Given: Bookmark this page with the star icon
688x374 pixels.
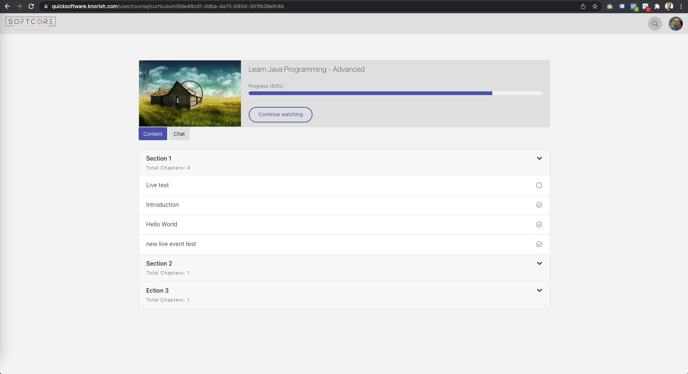Looking at the screenshot, I should coord(595,6).
